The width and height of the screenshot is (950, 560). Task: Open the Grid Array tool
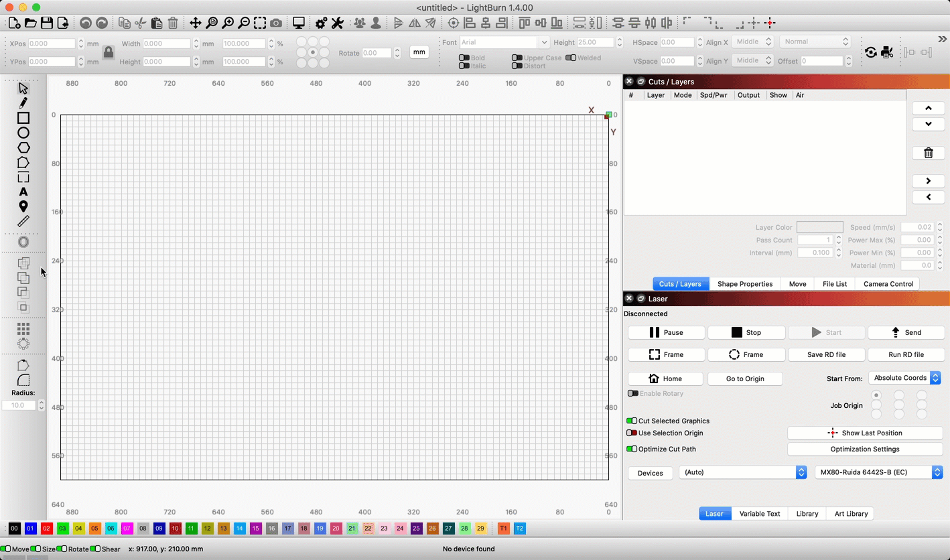tap(23, 329)
